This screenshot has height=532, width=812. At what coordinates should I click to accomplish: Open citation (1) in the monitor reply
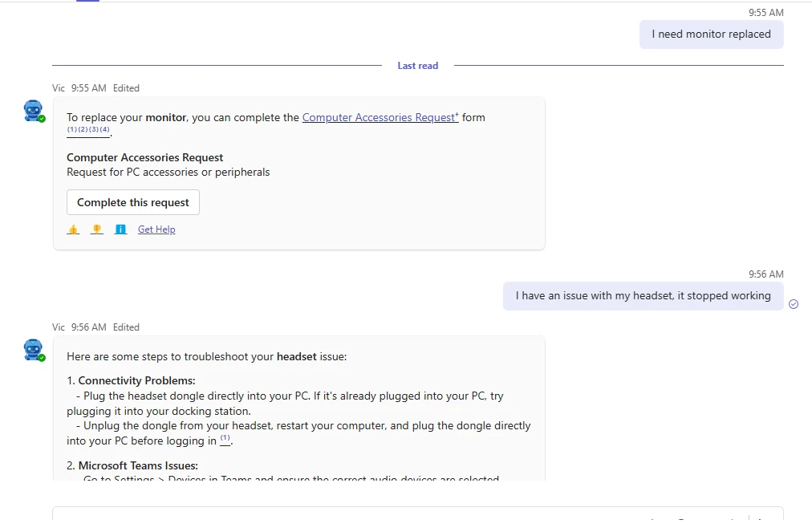72,129
